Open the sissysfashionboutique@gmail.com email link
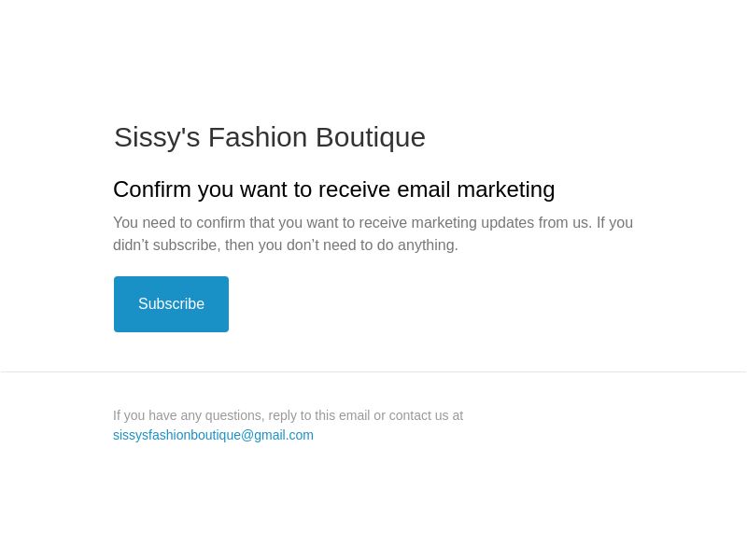Image resolution: width=747 pixels, height=560 pixels. [x=213, y=435]
